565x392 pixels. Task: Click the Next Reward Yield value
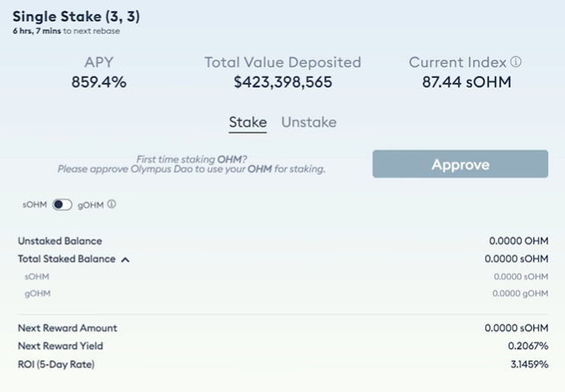528,346
